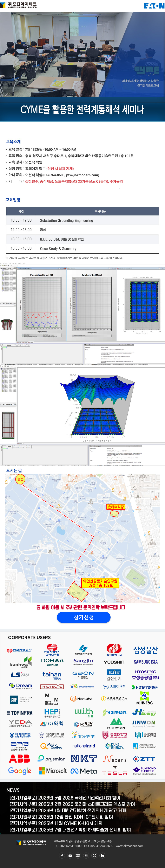
Task: Click the 참가신청 registration button
Action: (84, 617)
